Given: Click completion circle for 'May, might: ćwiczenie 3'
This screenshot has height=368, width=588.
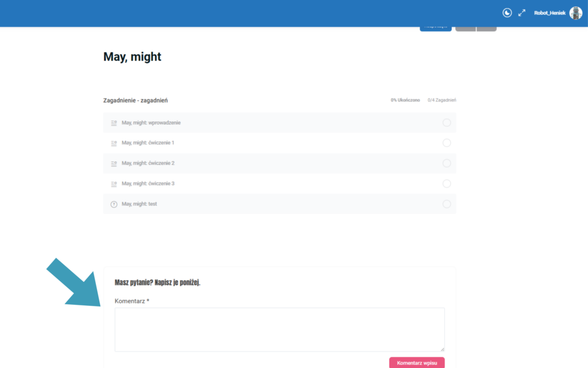Looking at the screenshot, I should pyautogui.click(x=447, y=184).
